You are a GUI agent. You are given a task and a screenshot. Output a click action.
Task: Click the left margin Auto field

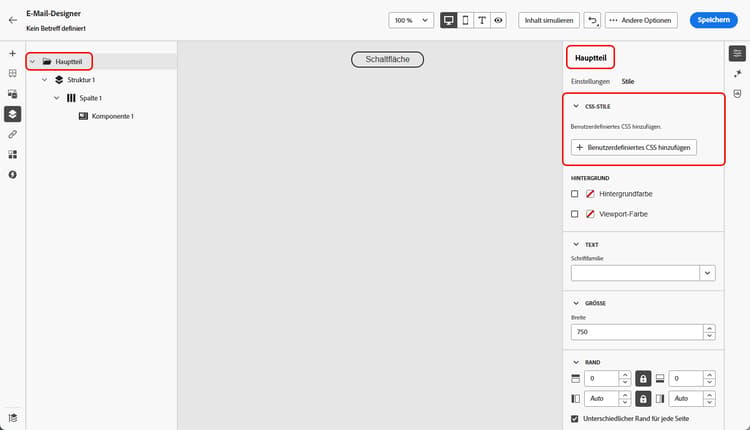click(602, 398)
